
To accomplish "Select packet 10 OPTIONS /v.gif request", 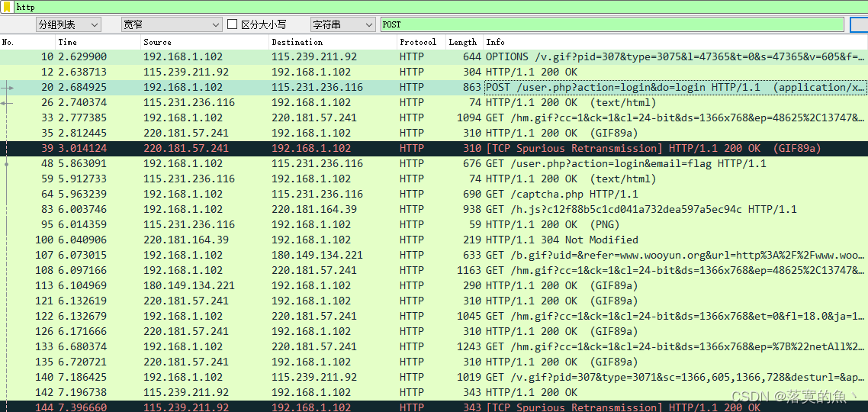I will 434,56.
